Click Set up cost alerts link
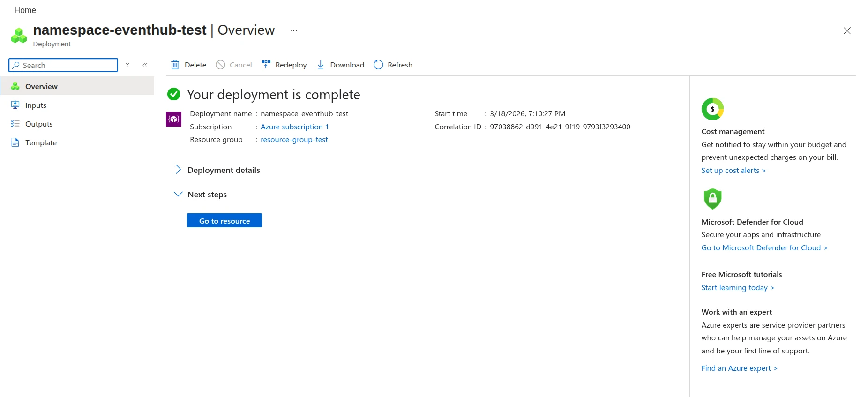The image size is (868, 397). coord(733,170)
